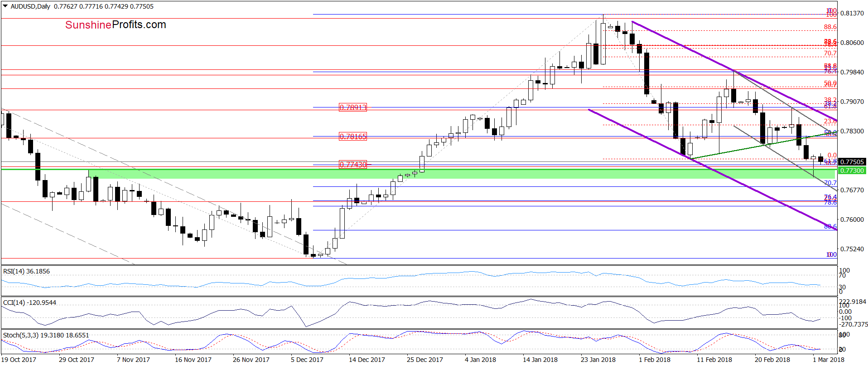The height and width of the screenshot is (366, 868).
Task: Click the 0.79070 price axis value
Action: point(852,102)
